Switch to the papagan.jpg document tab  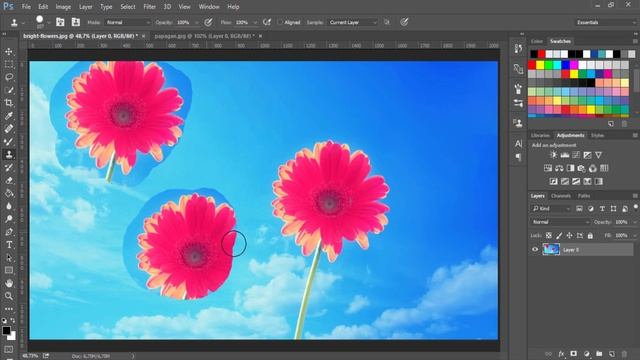point(204,36)
